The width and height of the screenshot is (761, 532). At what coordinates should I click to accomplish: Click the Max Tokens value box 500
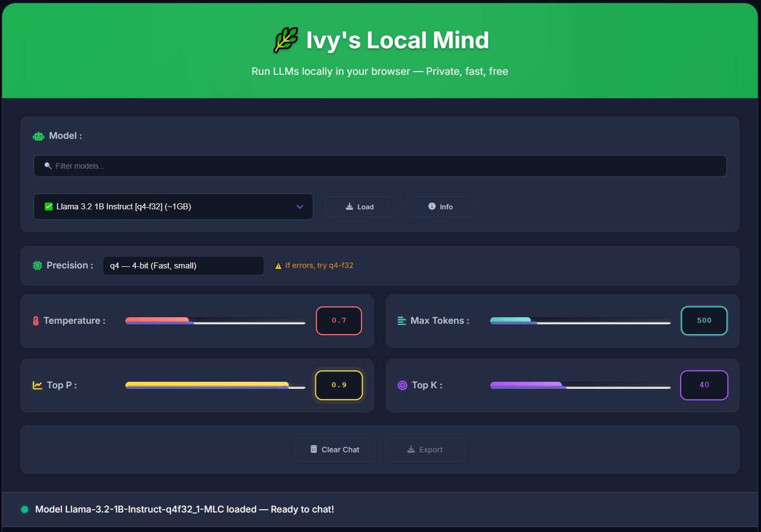(704, 321)
